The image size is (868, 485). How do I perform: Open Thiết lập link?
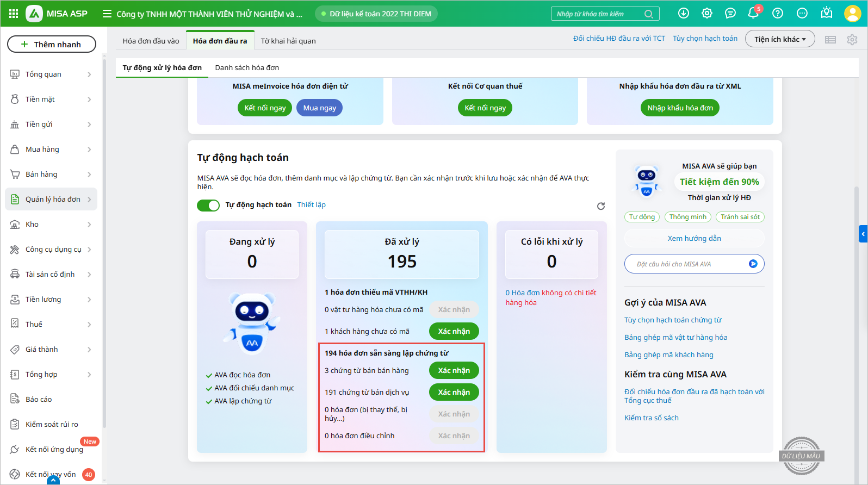point(311,204)
